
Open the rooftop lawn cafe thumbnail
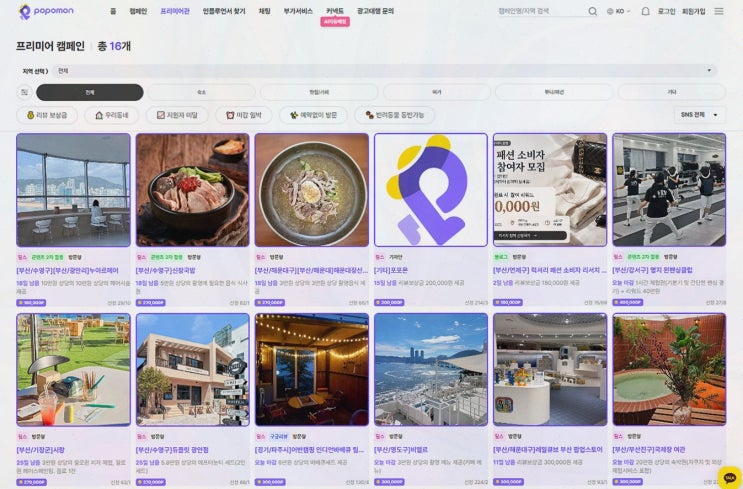pos(73,370)
